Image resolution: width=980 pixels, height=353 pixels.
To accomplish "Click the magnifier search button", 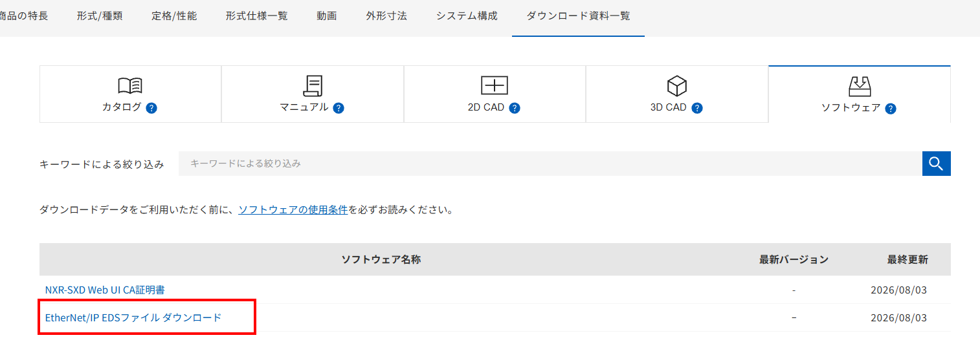I will (936, 164).
